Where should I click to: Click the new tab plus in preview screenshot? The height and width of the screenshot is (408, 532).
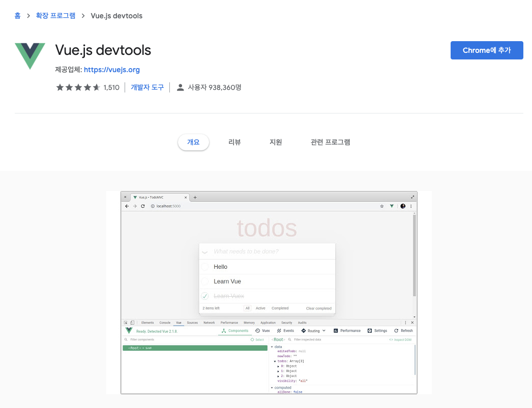click(x=195, y=197)
